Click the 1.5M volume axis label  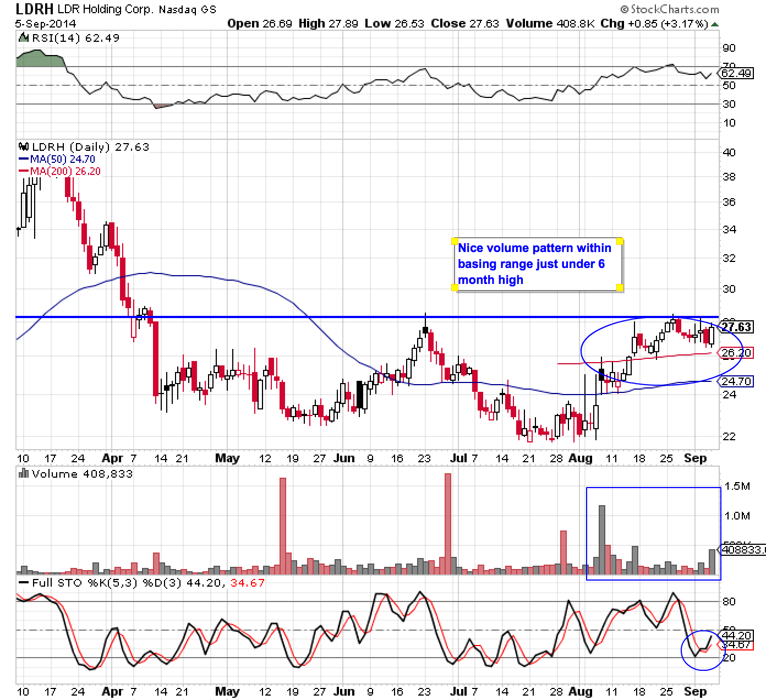coord(737,486)
